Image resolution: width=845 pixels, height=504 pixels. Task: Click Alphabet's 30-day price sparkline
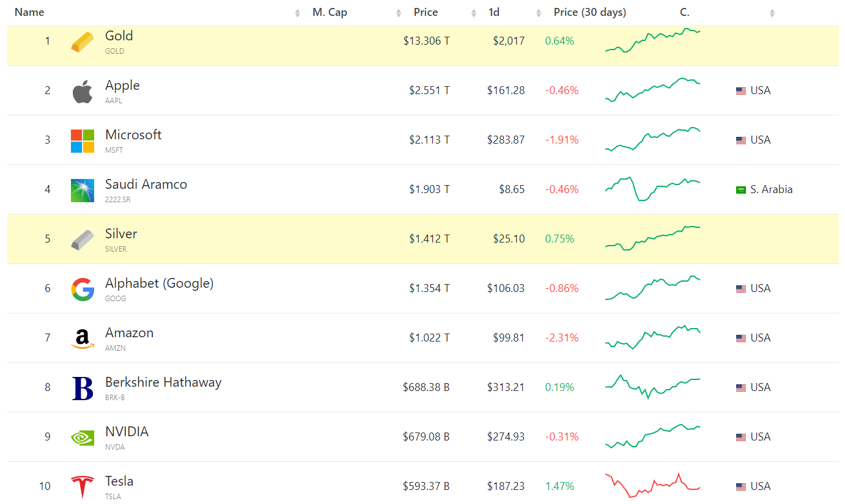(x=652, y=288)
